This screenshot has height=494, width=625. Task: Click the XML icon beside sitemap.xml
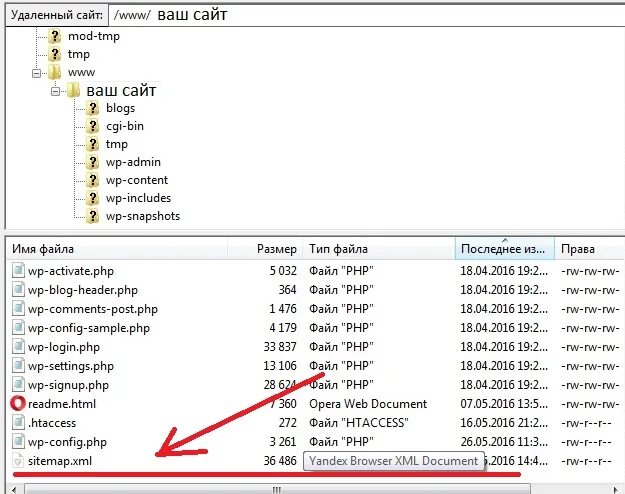pyautogui.click(x=18, y=461)
